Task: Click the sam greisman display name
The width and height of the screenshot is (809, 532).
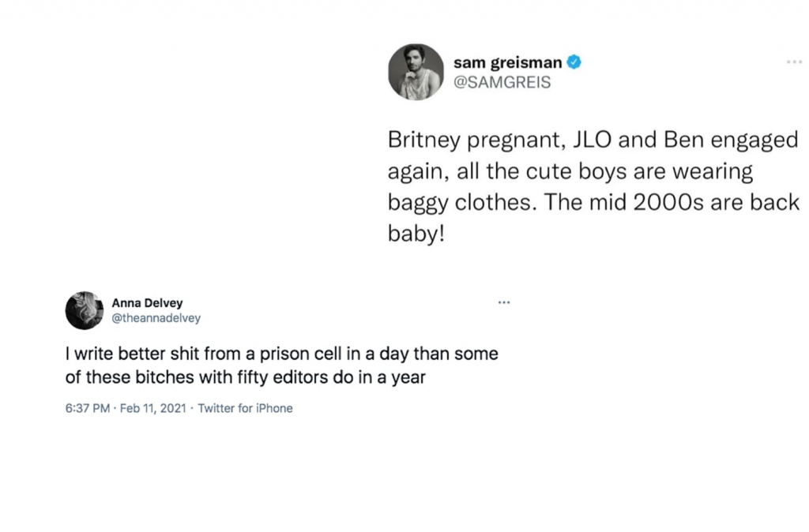Action: pos(508,62)
